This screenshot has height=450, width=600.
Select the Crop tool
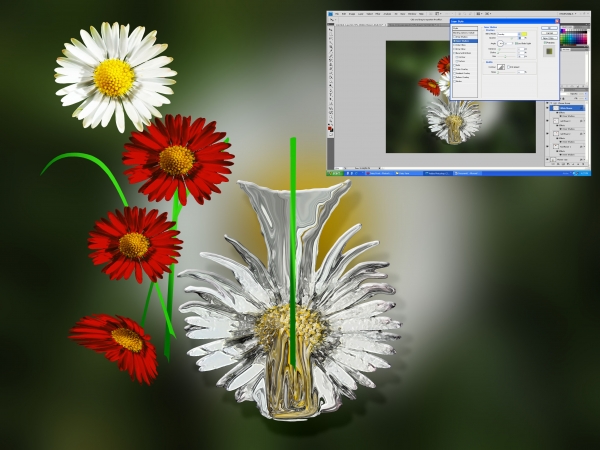pyautogui.click(x=330, y=46)
